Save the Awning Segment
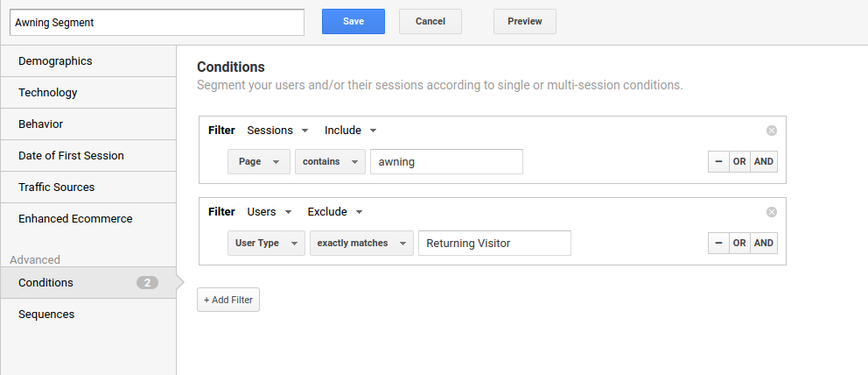The image size is (868, 375). (353, 22)
